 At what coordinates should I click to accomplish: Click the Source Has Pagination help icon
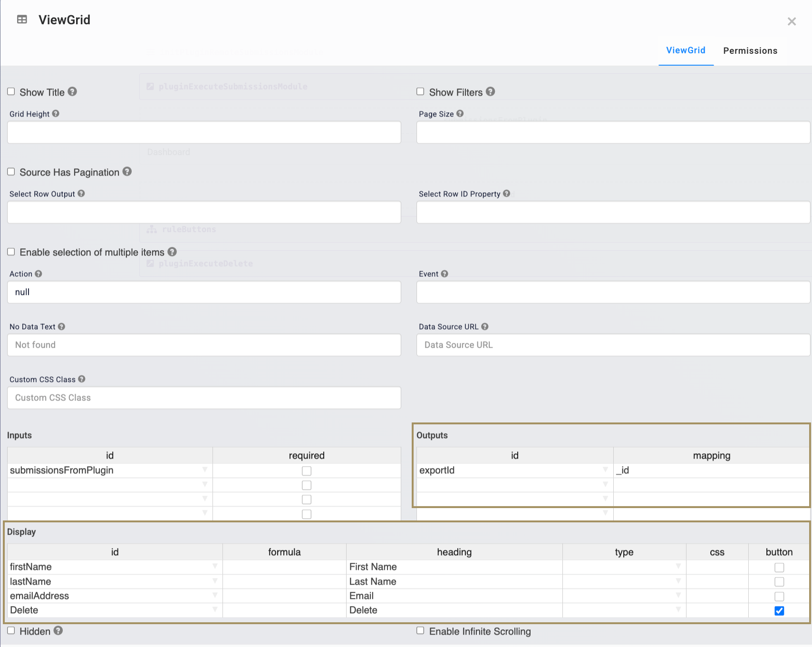coord(127,172)
